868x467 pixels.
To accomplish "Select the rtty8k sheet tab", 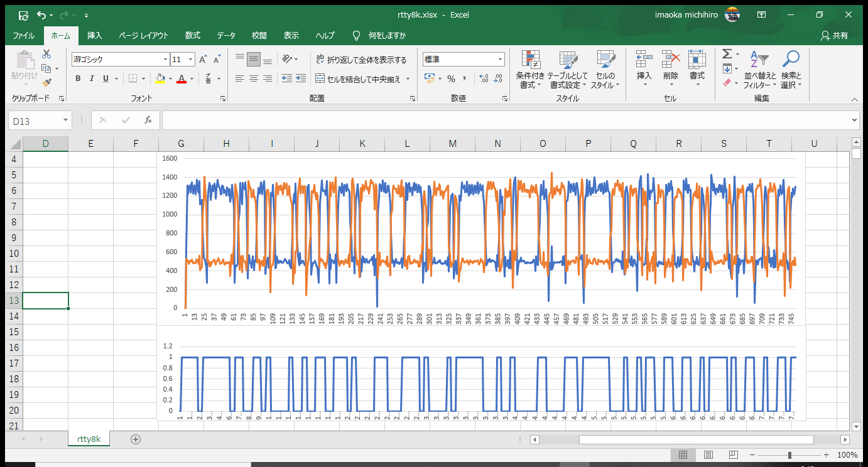I will 89,439.
